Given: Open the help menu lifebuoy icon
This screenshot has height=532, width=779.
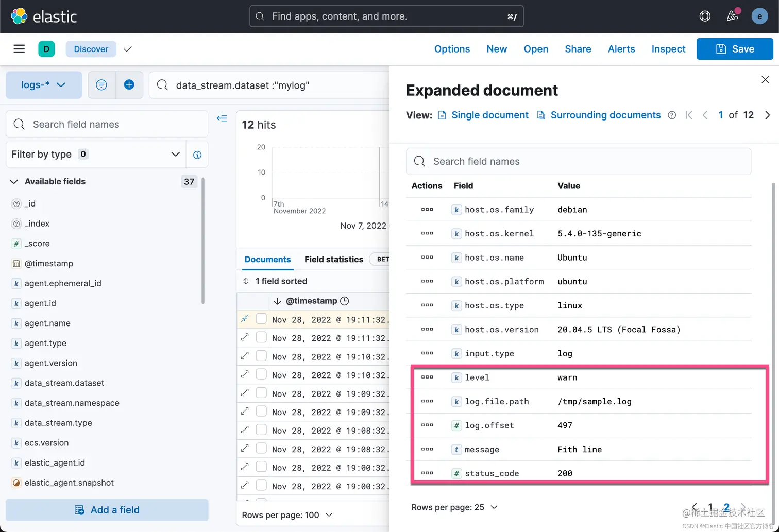Looking at the screenshot, I should [705, 16].
